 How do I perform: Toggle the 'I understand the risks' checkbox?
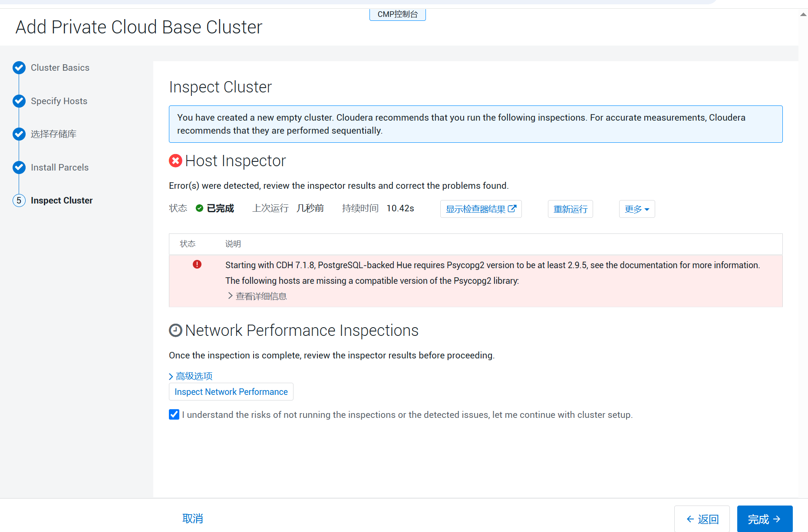pyautogui.click(x=174, y=414)
